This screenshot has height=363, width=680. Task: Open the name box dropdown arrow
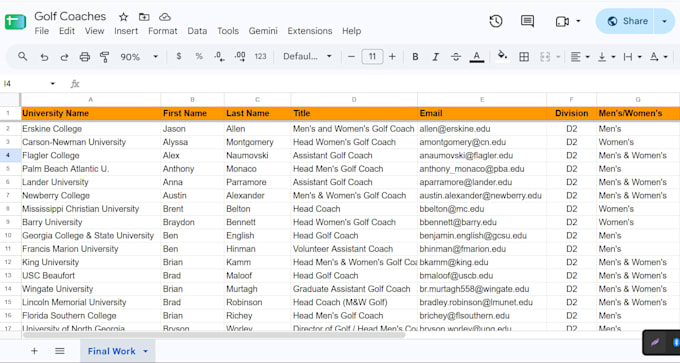(x=52, y=83)
